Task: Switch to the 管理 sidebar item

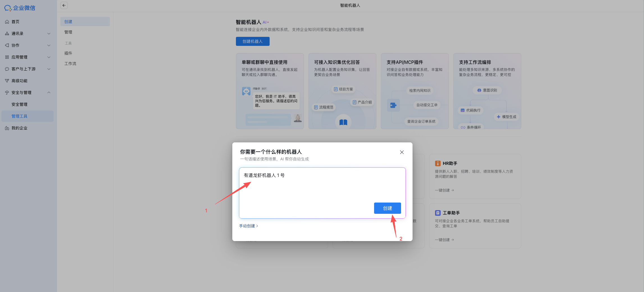Action: point(68,32)
